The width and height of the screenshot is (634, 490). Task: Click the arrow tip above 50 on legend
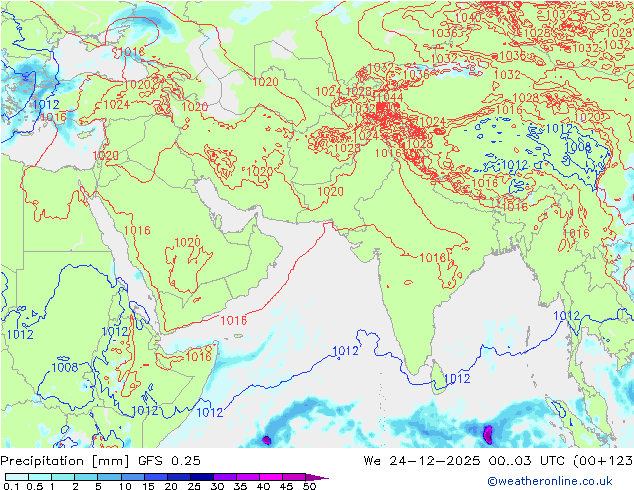(x=317, y=477)
